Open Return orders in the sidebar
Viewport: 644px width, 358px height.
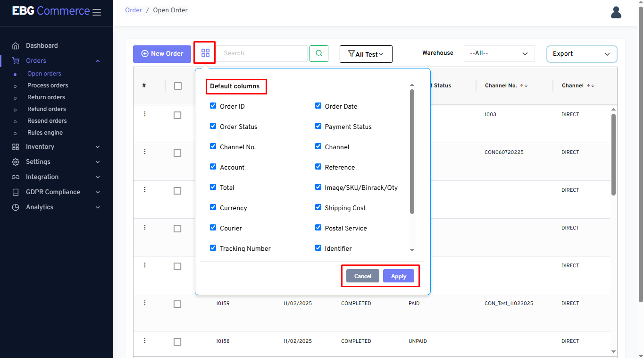click(x=46, y=97)
